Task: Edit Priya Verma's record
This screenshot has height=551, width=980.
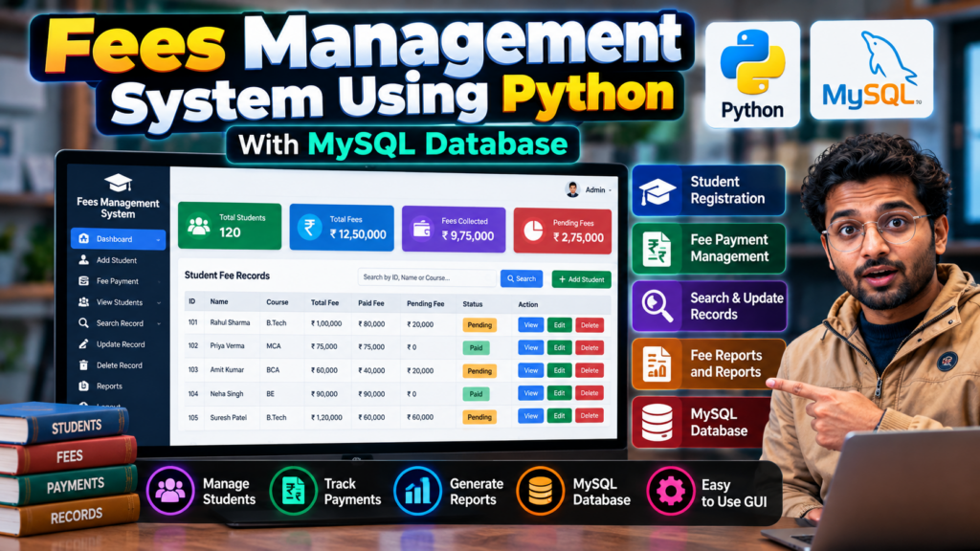Action: click(x=559, y=347)
